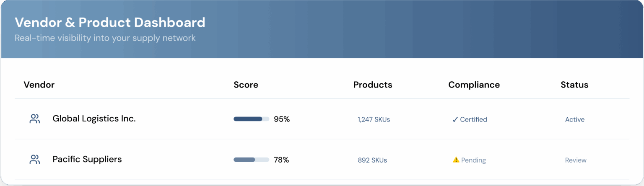Select the Global Logistics Inc. vendor name
Screen dimensions: 644x186
click(x=94, y=119)
